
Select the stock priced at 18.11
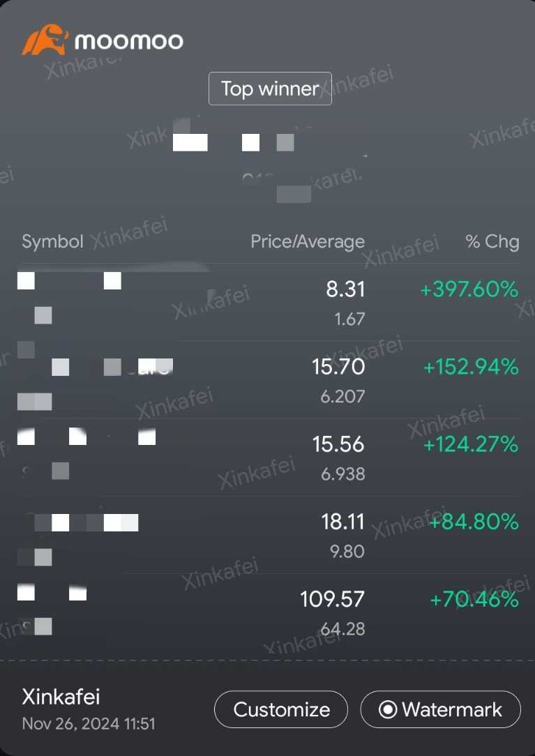point(268,535)
